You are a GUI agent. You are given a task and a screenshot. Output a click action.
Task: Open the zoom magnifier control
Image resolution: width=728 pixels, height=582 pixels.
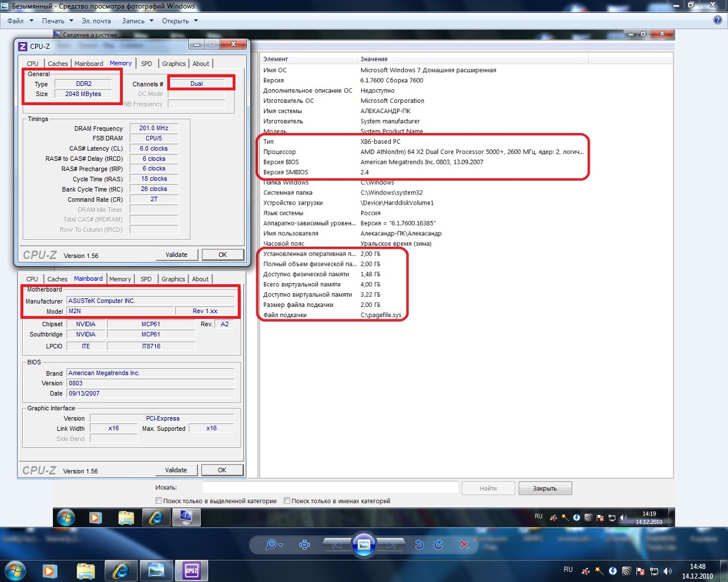(x=274, y=544)
